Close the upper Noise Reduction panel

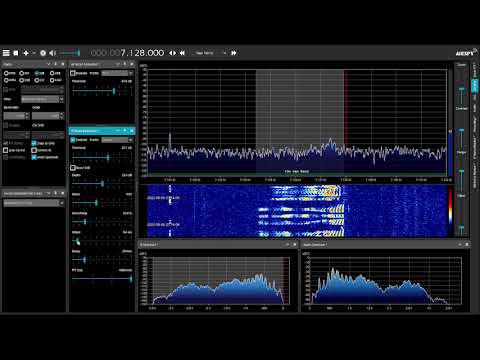coord(132,64)
